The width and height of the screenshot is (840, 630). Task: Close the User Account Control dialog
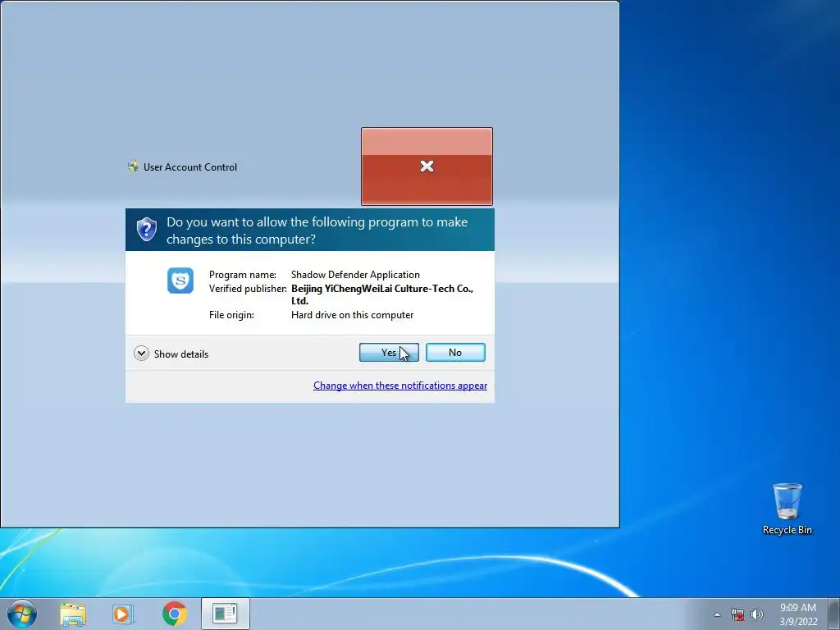[x=427, y=166]
